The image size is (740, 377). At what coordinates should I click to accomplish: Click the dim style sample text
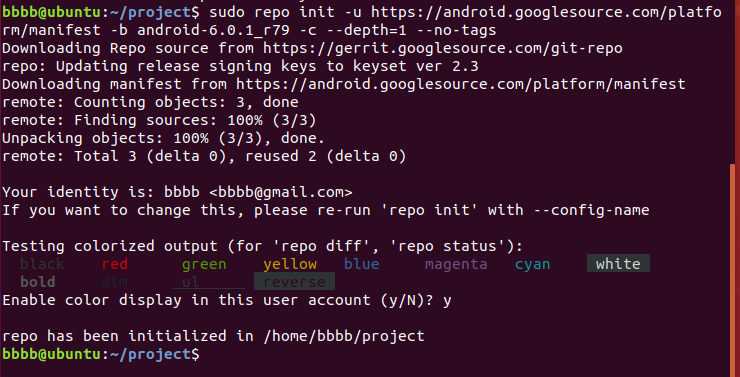click(115, 282)
